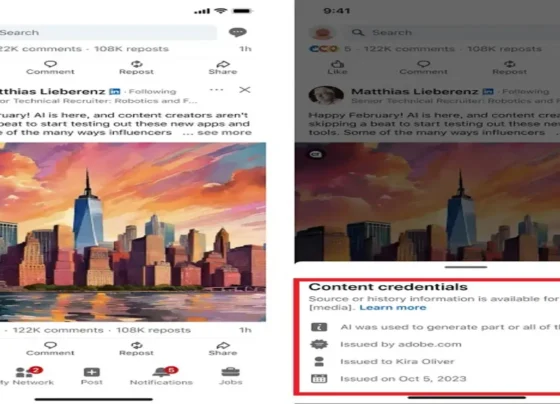Switch to My Network tab
This screenshot has width=560, height=404.
point(27,376)
